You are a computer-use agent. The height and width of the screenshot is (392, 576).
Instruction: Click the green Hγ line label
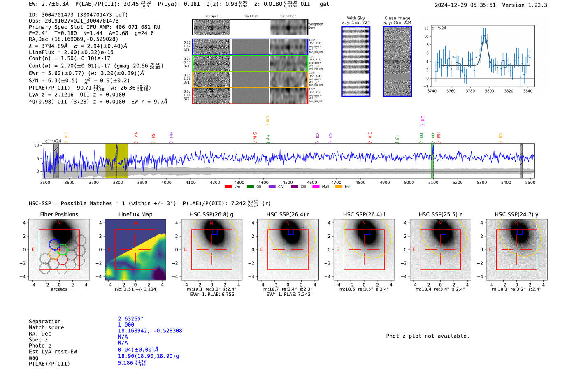click(x=268, y=138)
